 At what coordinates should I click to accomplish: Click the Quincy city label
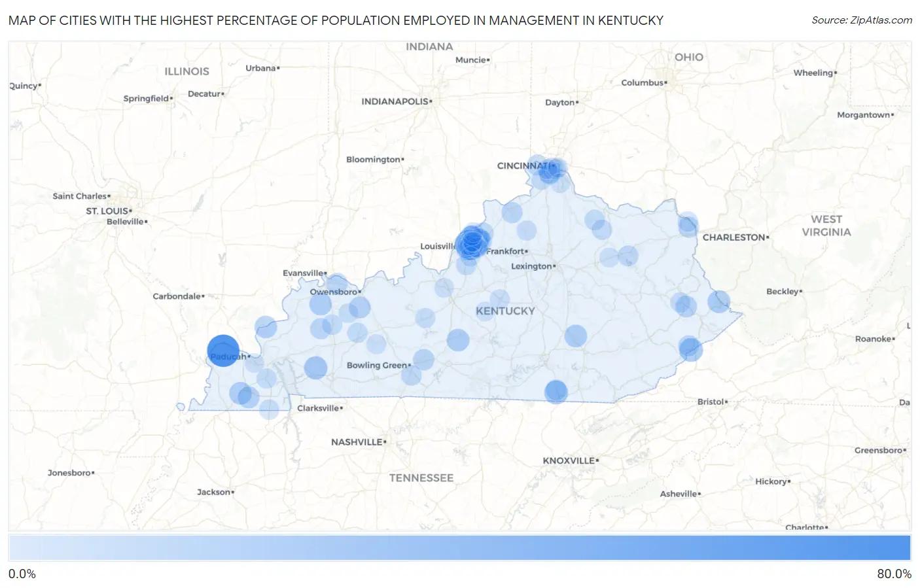coord(24,86)
